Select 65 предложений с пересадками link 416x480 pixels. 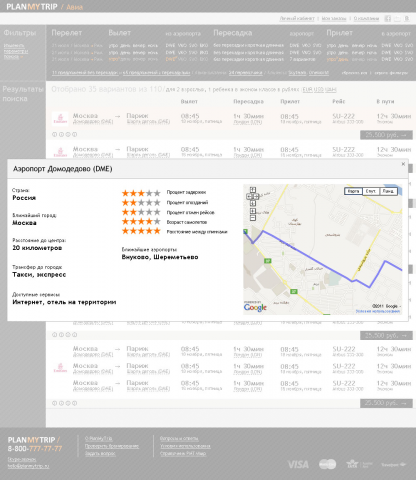click(156, 73)
